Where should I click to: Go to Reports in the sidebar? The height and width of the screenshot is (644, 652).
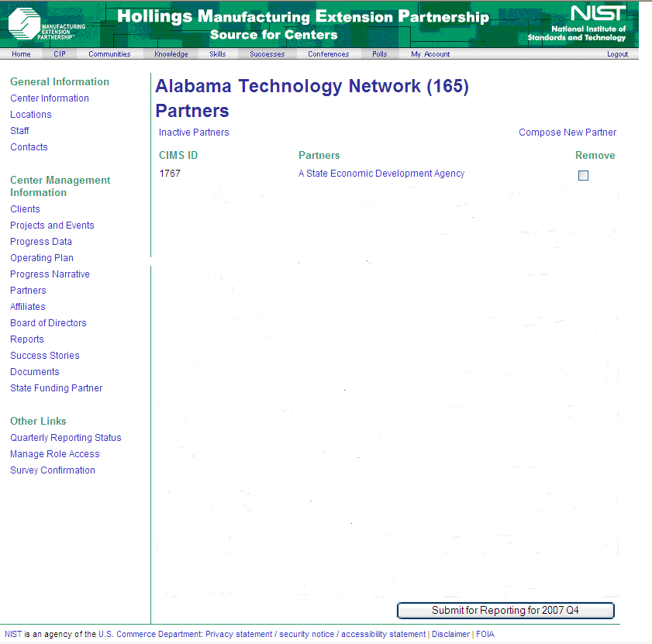(27, 339)
